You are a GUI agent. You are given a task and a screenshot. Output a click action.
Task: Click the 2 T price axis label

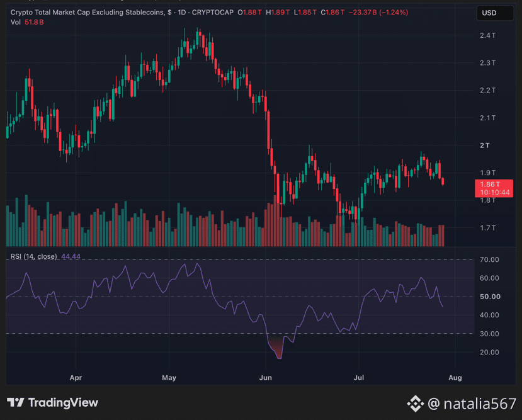tap(485, 145)
